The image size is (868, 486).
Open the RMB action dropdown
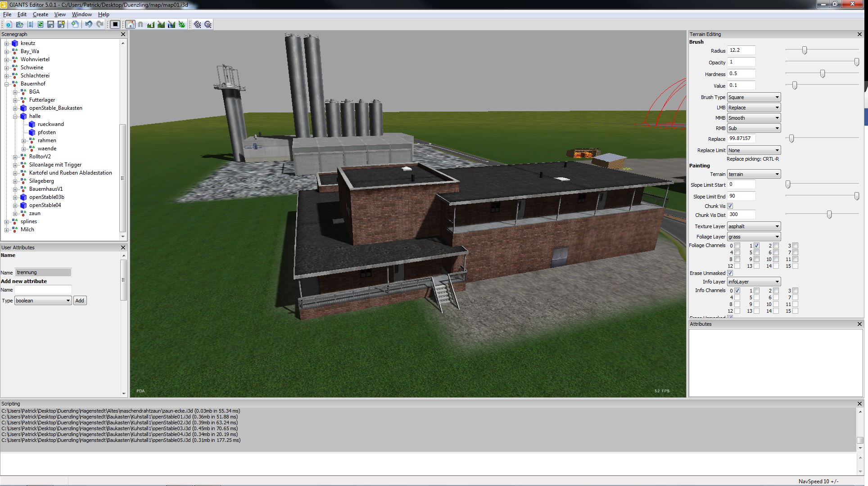pyautogui.click(x=754, y=128)
